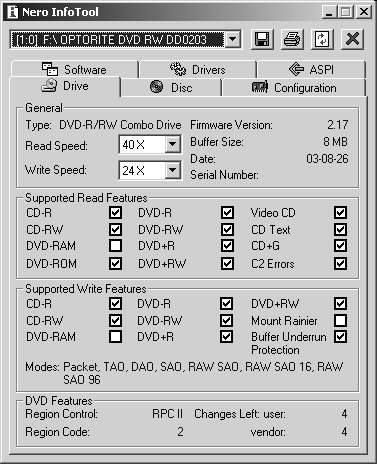Click the date value 03-08-26
377x464 pixels.
pos(327,159)
